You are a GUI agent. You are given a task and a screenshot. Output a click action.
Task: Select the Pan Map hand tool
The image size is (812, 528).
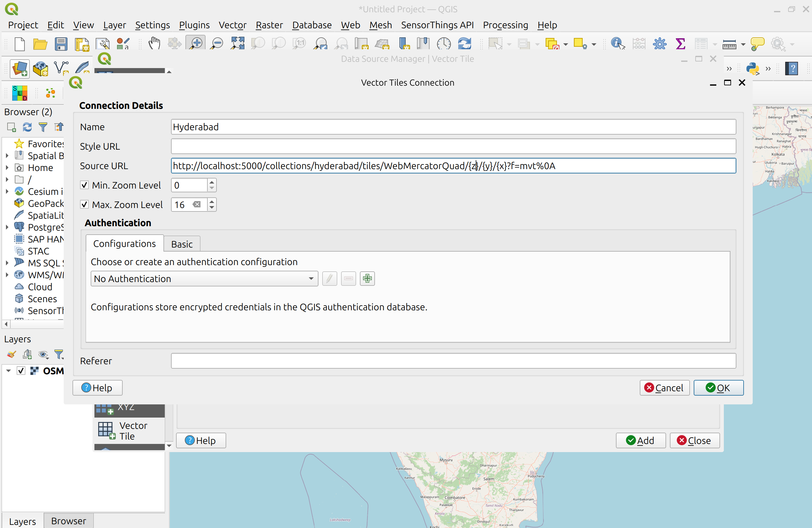click(x=154, y=44)
